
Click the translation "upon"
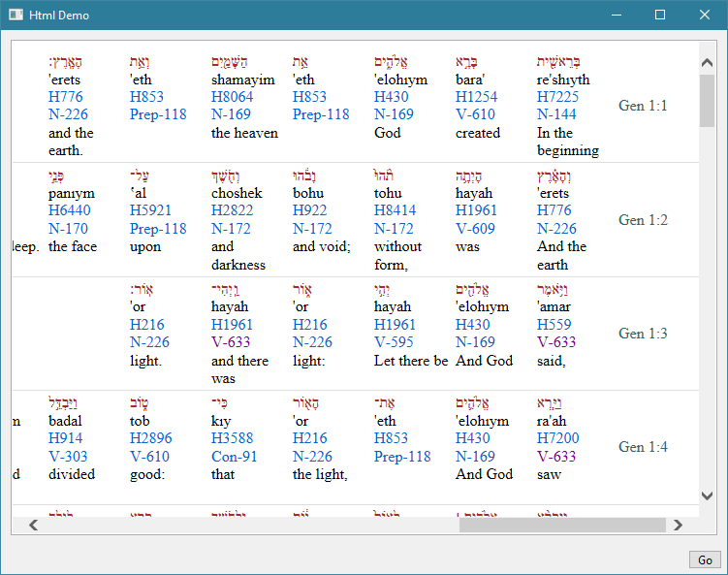(x=145, y=246)
